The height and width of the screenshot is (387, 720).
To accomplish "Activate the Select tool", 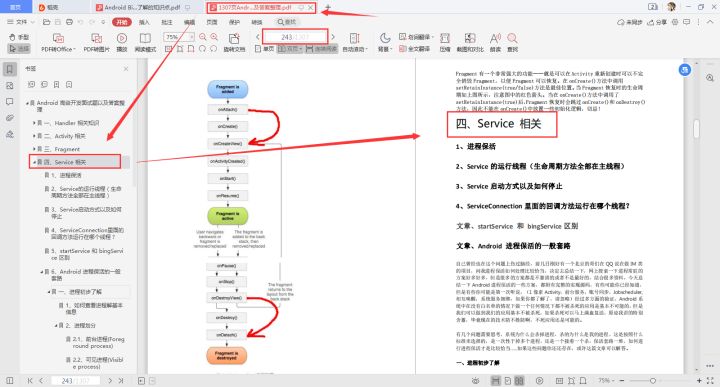I will click(19, 48).
